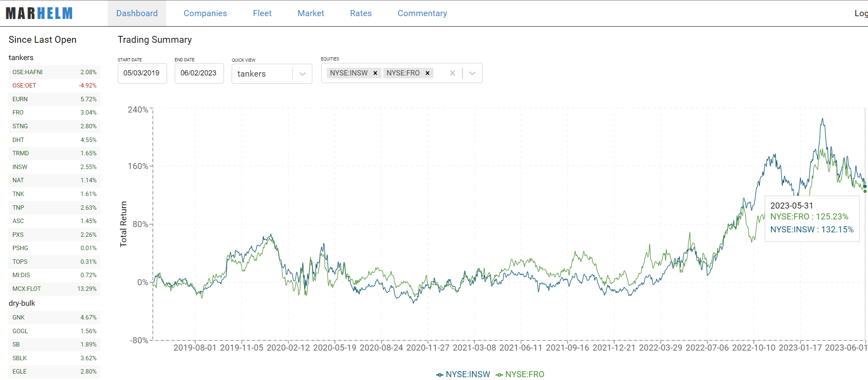The image size is (868, 380).
Task: Select the STNG ticker row
Action: point(54,126)
